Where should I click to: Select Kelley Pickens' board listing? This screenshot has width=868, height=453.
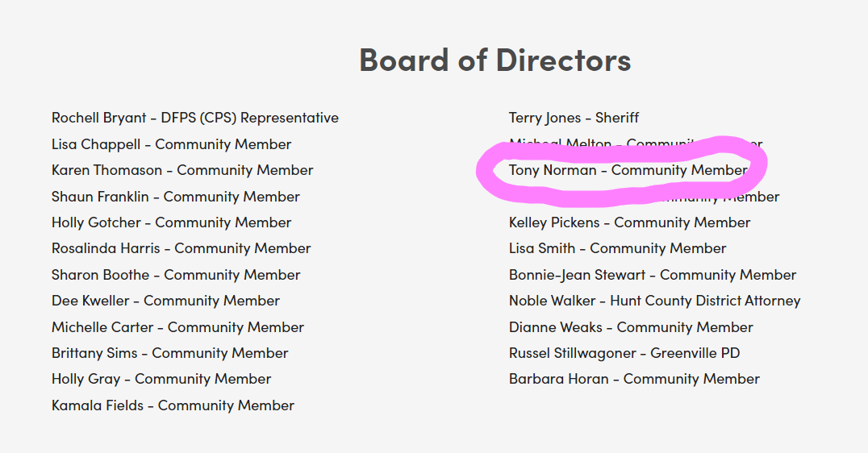(629, 222)
